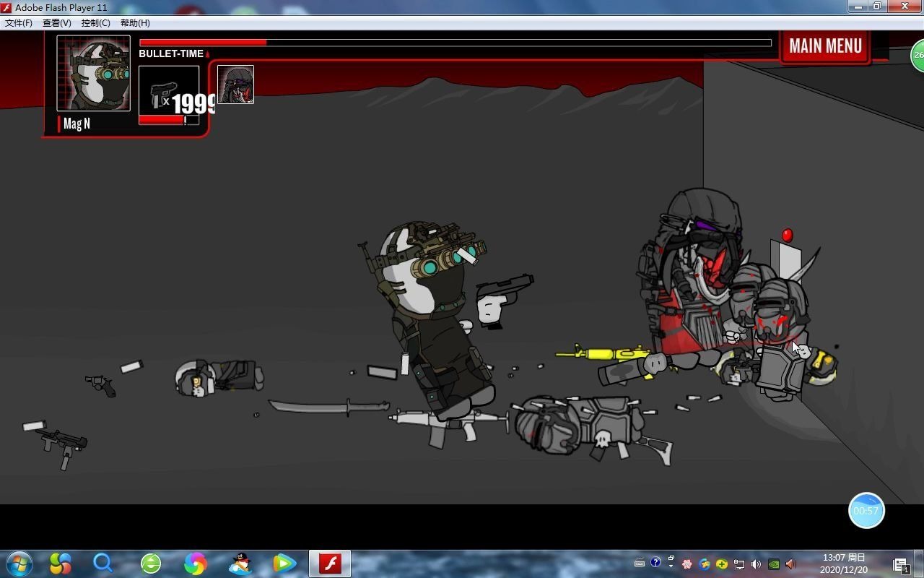Launch the green 360 browser icon
This screenshot has height=578, width=924.
151,563
